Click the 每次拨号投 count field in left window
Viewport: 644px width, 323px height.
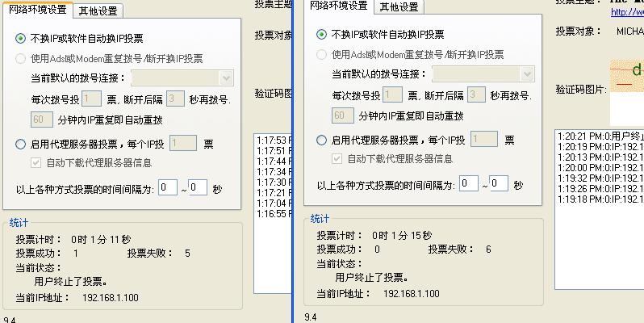(x=91, y=99)
